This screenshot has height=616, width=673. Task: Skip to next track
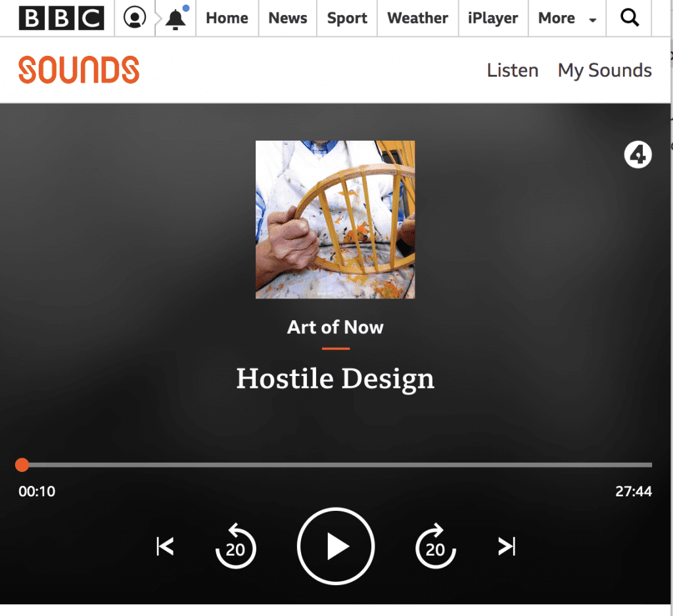click(x=507, y=546)
